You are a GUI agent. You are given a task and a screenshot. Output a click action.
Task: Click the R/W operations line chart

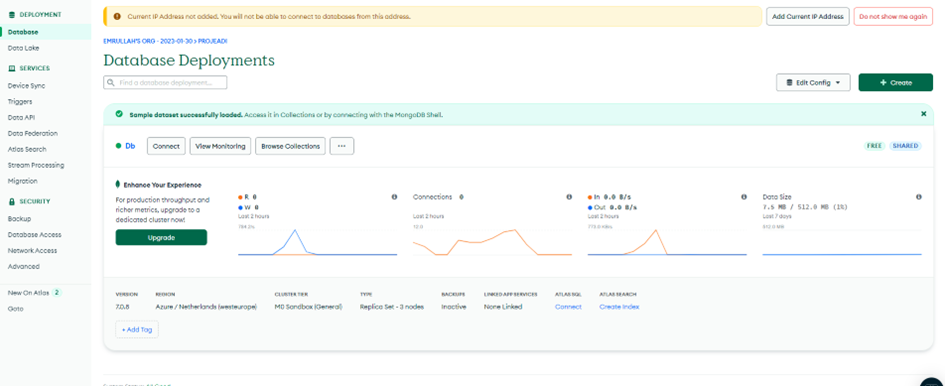(318, 242)
